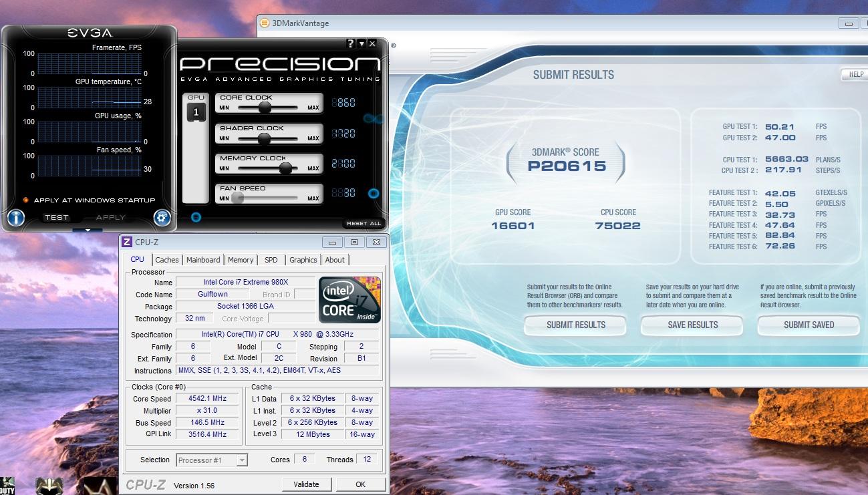Click the QPI Link value 3516.4 MHz
This screenshot has width=868, height=495.
207,434
